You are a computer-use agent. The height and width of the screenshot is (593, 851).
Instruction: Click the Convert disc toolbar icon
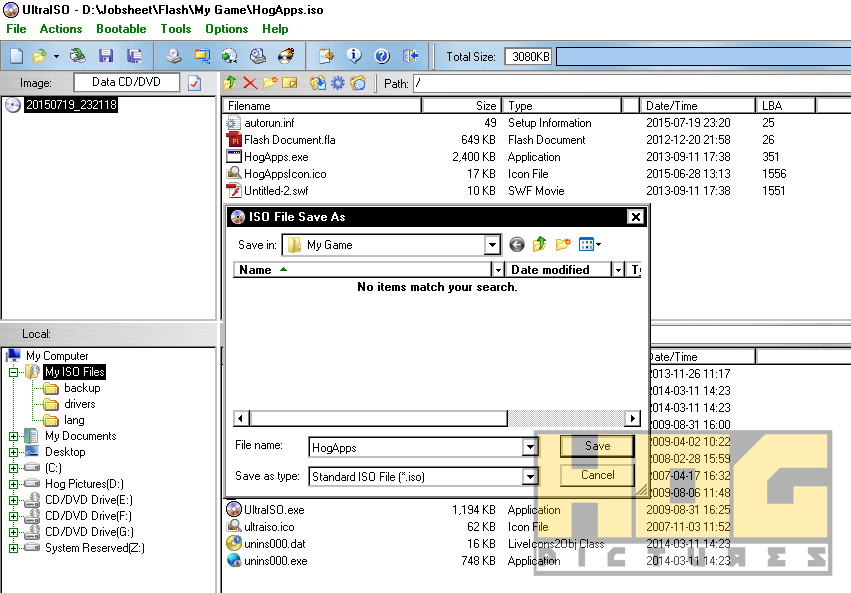(230, 56)
